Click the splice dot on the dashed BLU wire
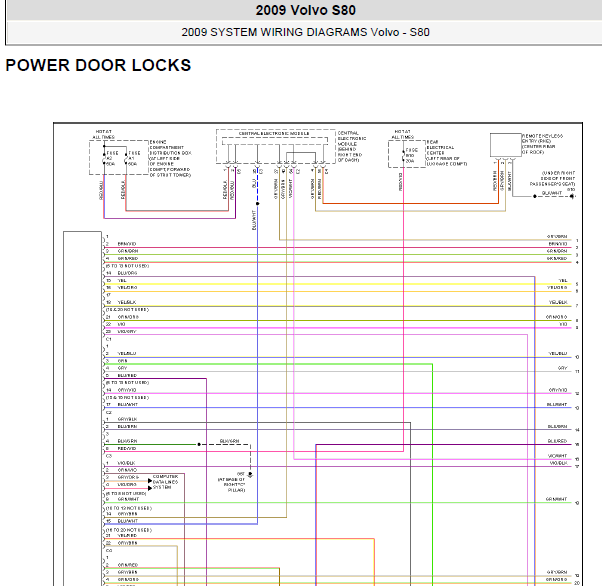 point(258,204)
